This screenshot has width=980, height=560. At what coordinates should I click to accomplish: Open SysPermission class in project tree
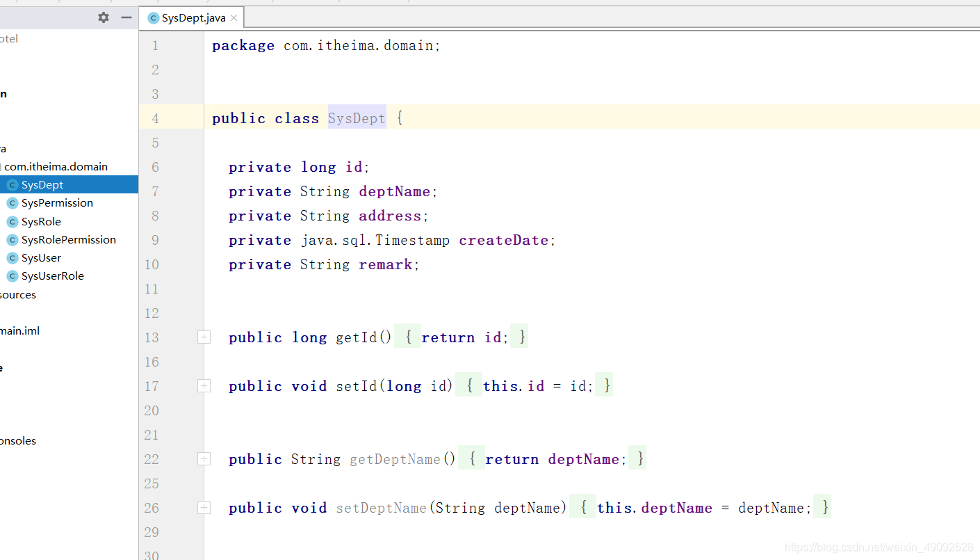(57, 203)
